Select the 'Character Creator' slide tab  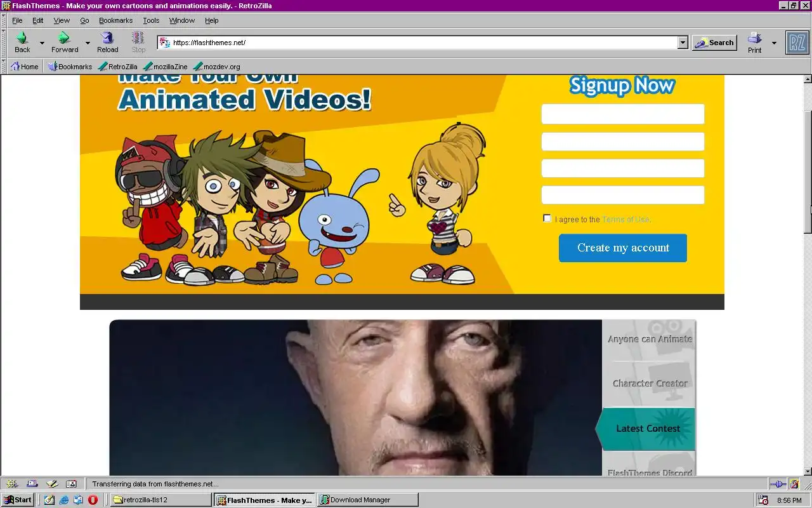(649, 384)
